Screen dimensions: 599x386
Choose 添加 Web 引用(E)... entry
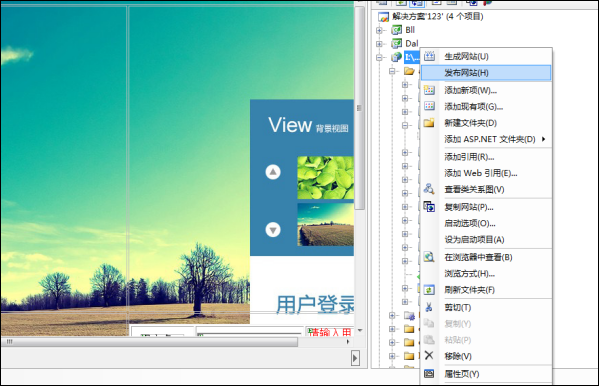[x=486, y=173]
